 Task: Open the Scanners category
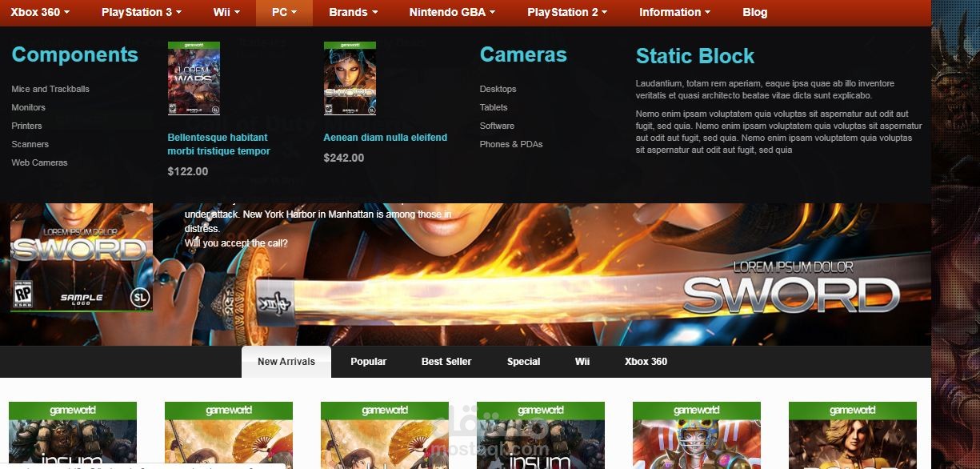point(30,144)
